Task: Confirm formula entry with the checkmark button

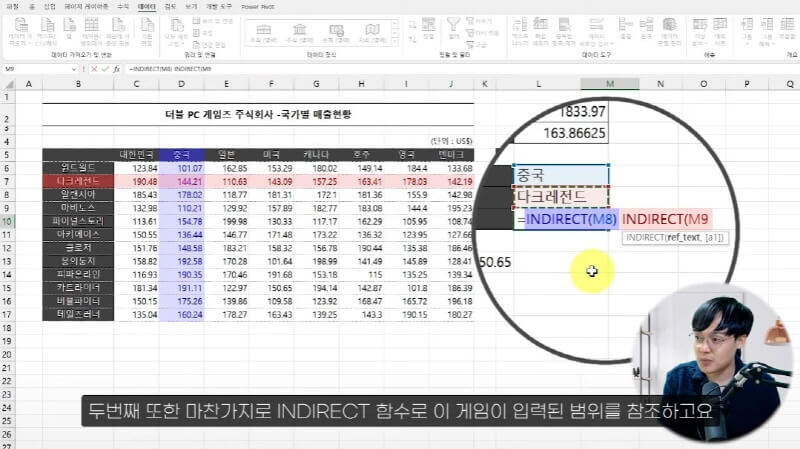Action: tap(105, 69)
